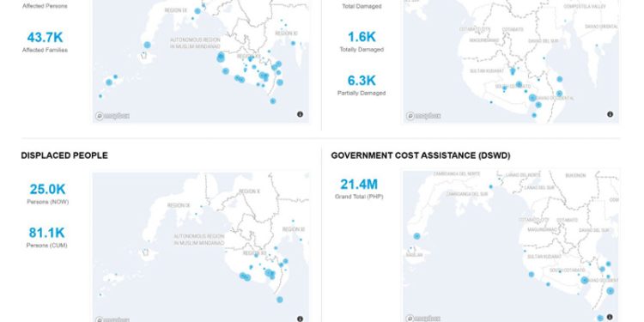The image size is (644, 322).
Task: Open info icon on Displaced People map
Action: click(x=300, y=319)
